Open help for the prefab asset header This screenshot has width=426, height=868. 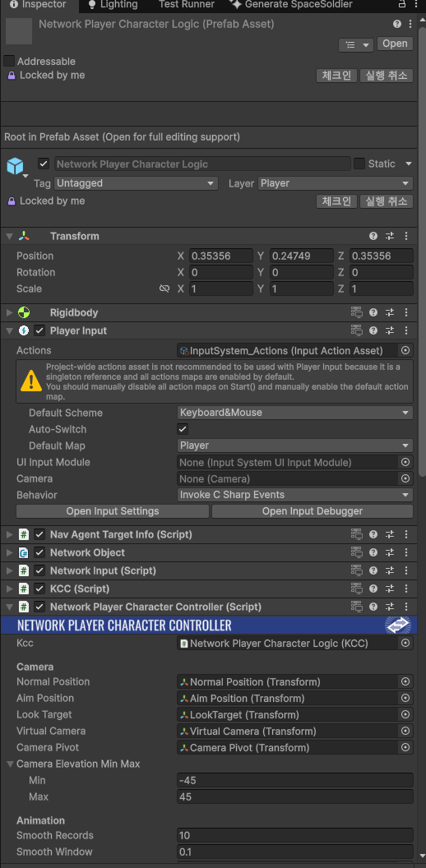coord(396,25)
